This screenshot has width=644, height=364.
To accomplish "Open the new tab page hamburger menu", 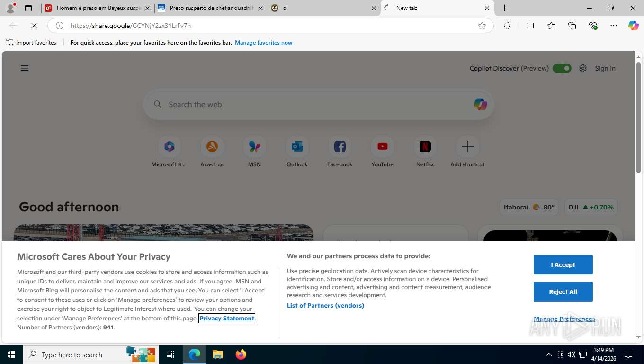I will (x=25, y=68).
